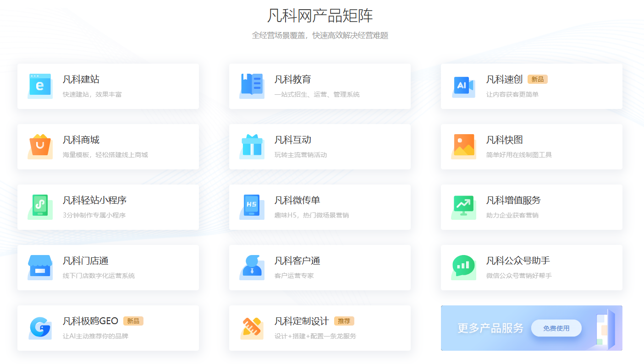Image resolution: width=644 pixels, height=364 pixels.
Task: Click the 凡科增值服务 green chart icon
Action: click(463, 206)
